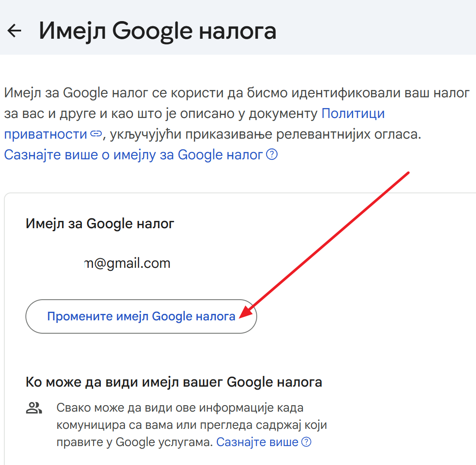This screenshot has width=476, height=465.
Task: Click question mark icon after bottom Сазнајте више
Action: (306, 442)
